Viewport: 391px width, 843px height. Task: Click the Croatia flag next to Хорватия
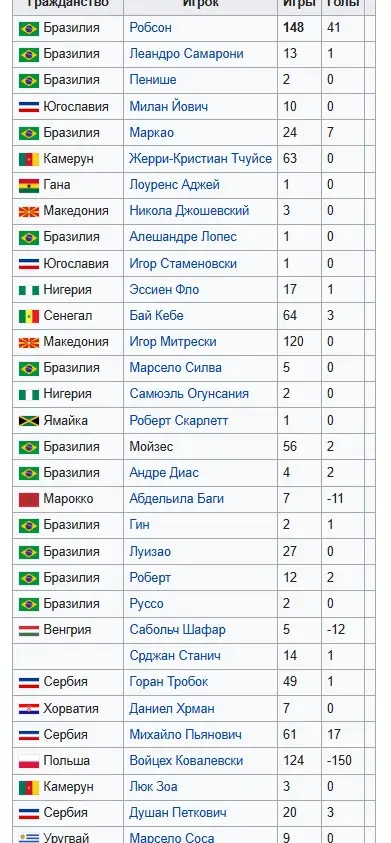[x=29, y=709]
